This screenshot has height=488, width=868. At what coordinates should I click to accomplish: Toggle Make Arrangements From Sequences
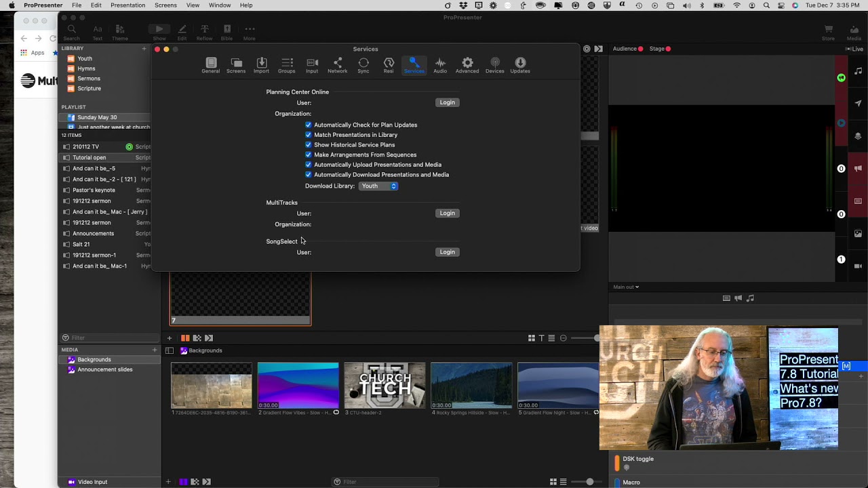click(309, 155)
